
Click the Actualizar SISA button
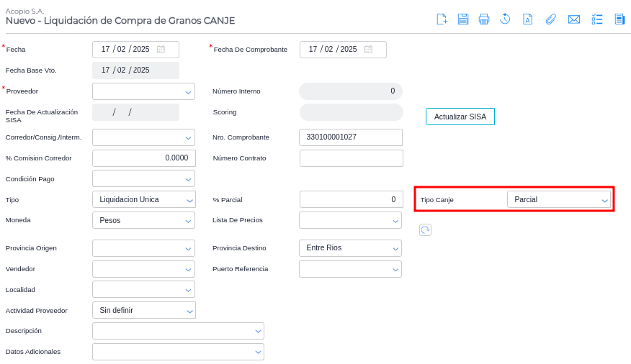point(460,117)
